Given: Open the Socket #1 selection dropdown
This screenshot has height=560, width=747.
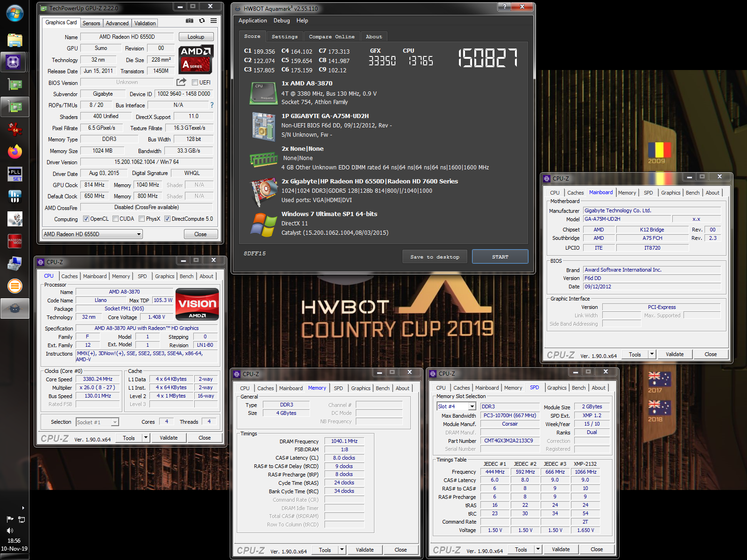Looking at the screenshot, I should pos(97,422).
